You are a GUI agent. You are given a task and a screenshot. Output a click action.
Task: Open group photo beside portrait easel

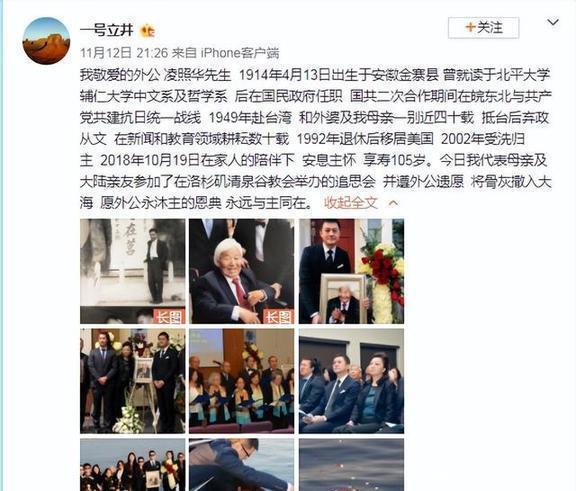tap(133, 381)
